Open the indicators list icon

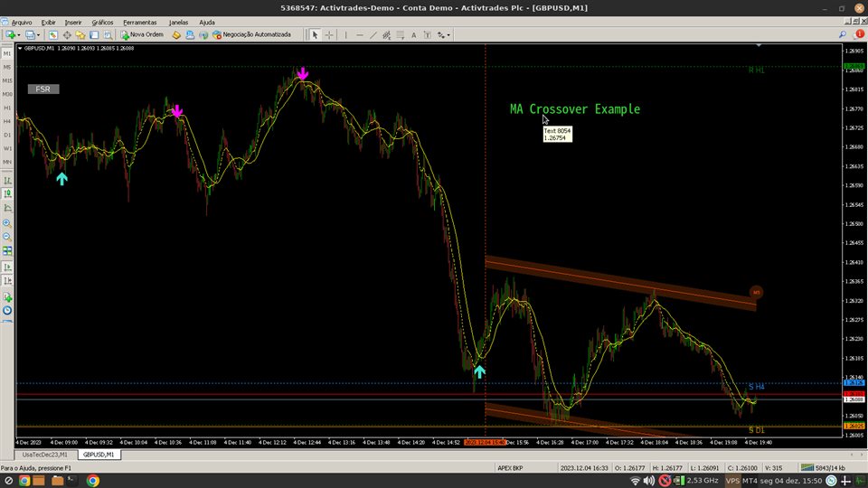[7, 297]
